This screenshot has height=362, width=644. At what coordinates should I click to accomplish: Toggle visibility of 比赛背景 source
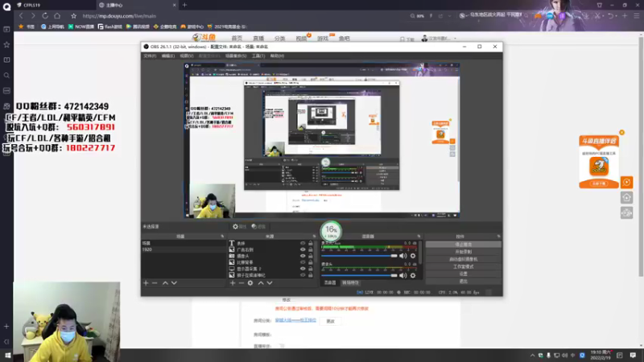(303, 262)
